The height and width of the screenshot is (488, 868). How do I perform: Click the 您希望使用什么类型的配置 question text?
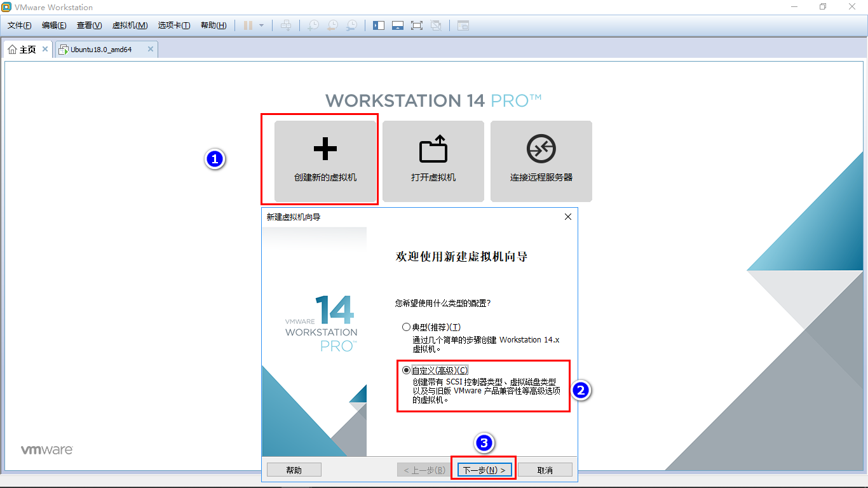tap(443, 303)
